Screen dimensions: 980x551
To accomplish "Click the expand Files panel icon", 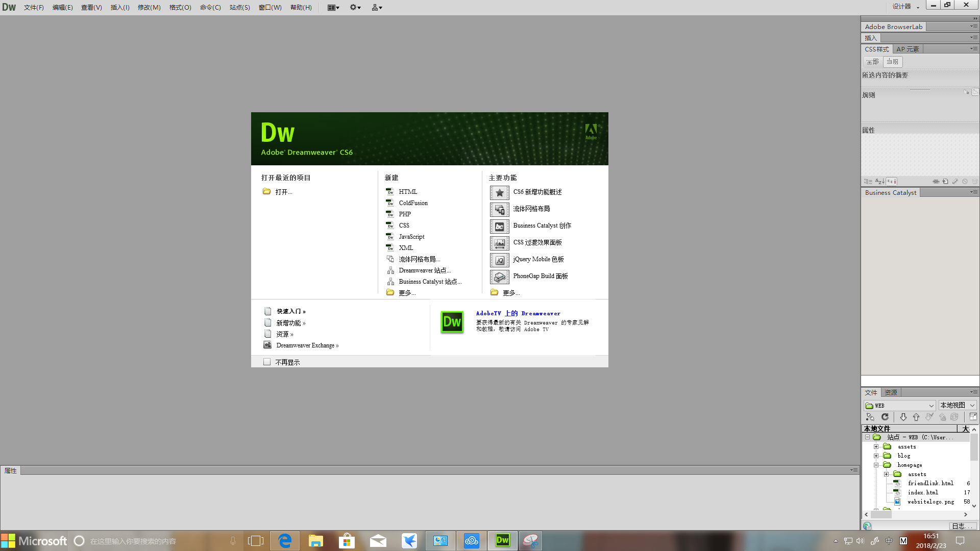I will 973,417.
